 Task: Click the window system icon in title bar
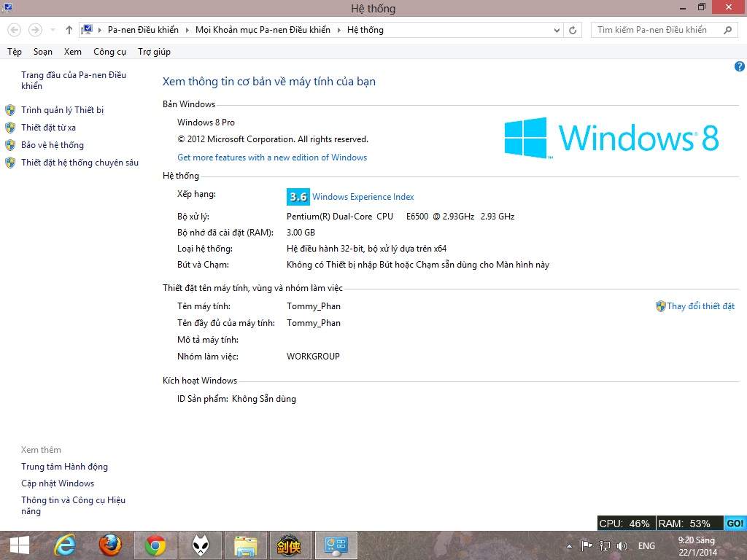coord(7,7)
